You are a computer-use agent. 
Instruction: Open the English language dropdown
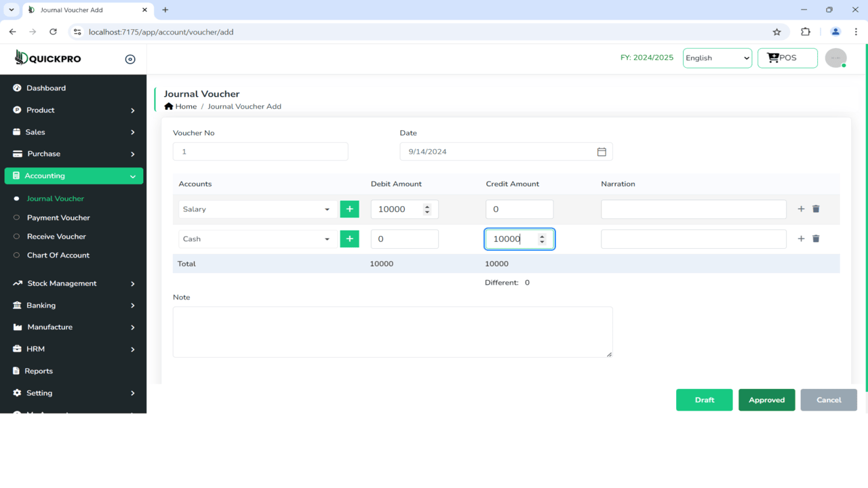[717, 58]
